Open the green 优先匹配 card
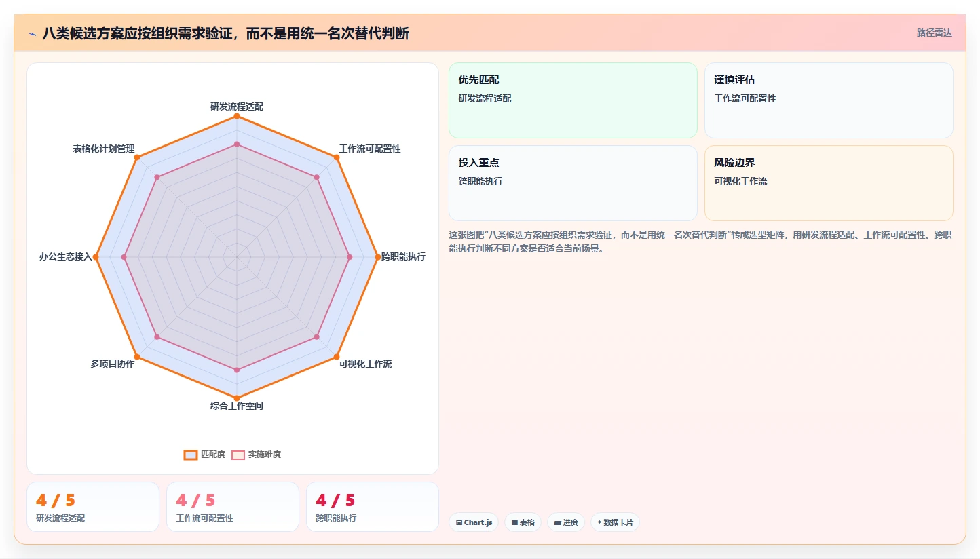The width and height of the screenshot is (980, 559). [573, 100]
